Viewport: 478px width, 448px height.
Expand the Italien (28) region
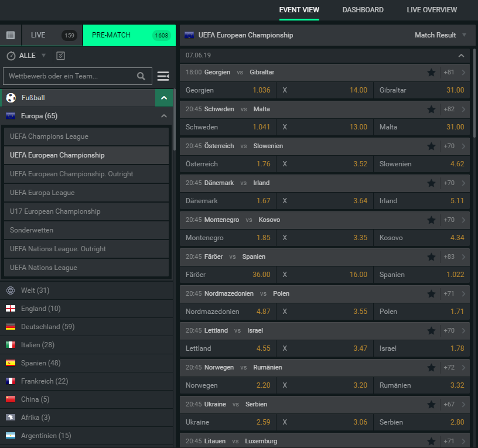click(87, 345)
